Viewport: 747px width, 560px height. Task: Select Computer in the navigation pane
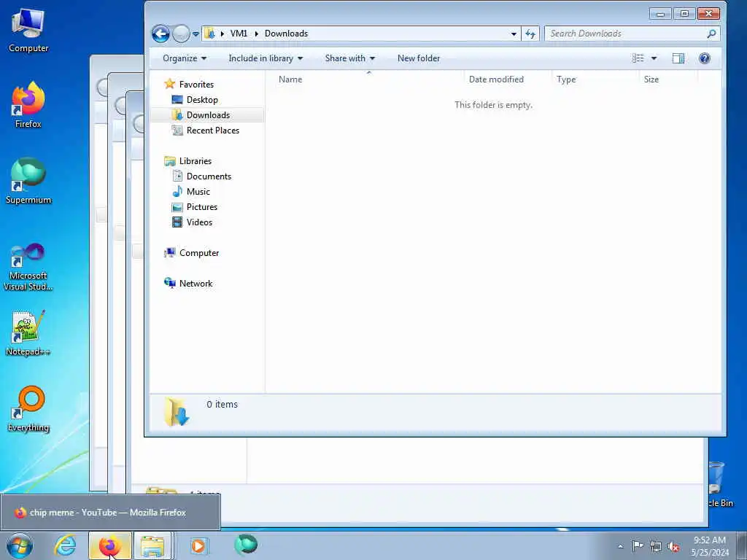pos(199,253)
